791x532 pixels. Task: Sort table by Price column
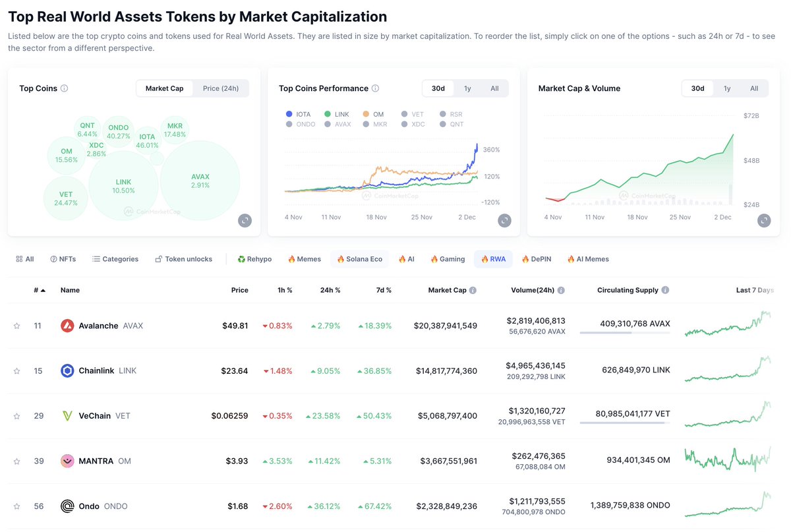tap(239, 290)
